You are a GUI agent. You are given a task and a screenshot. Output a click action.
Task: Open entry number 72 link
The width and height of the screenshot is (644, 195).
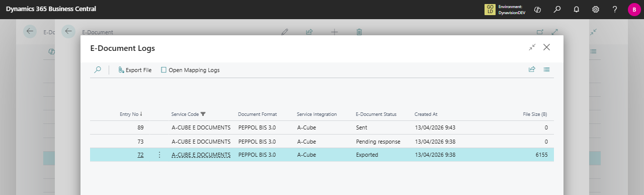(x=140, y=155)
